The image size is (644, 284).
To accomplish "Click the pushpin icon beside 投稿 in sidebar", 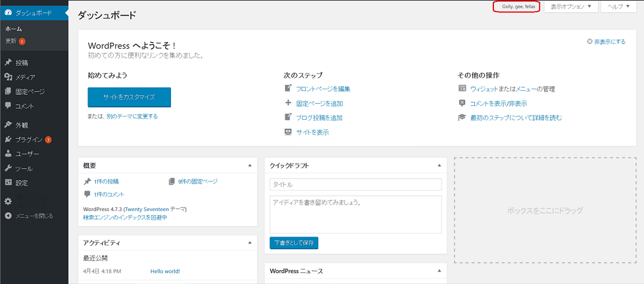I will click(x=8, y=63).
